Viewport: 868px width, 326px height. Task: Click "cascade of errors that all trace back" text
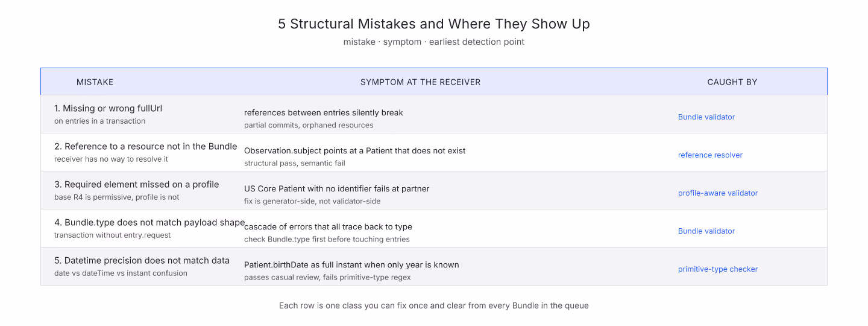point(328,227)
